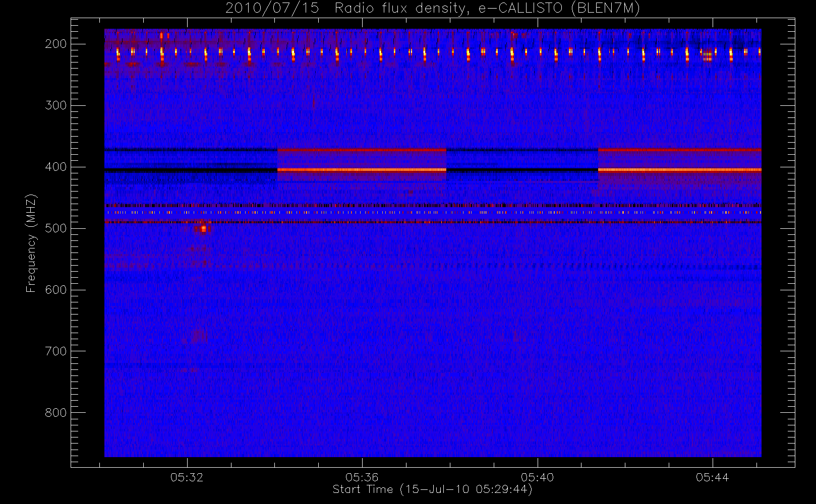
Task: Select the 800 frequency tick label
Action: point(56,413)
